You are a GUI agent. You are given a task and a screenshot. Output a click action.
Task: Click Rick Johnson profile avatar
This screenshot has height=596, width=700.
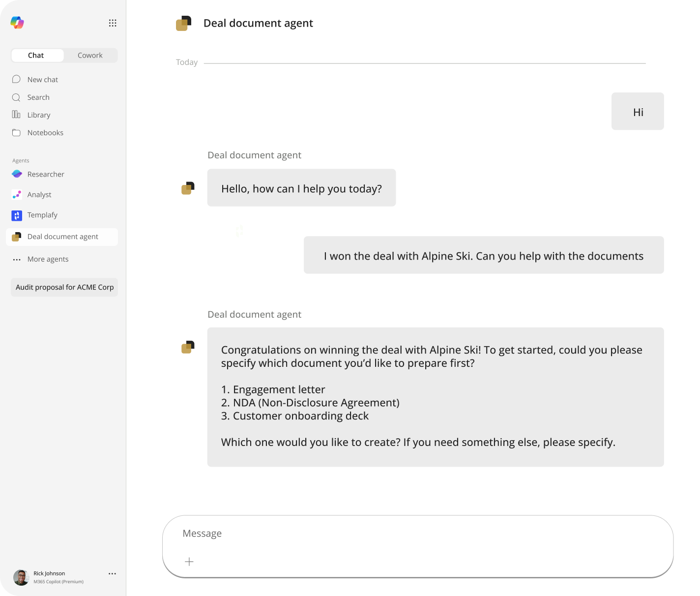(x=21, y=577)
